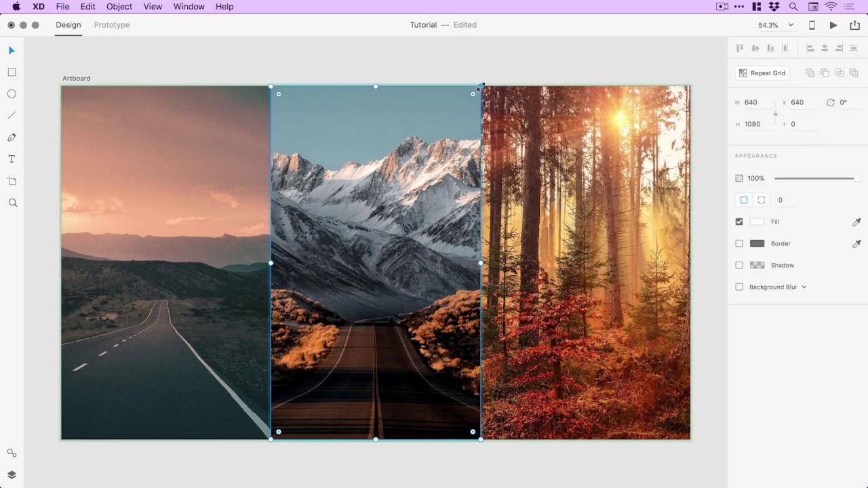Open the Object menu

pos(119,7)
